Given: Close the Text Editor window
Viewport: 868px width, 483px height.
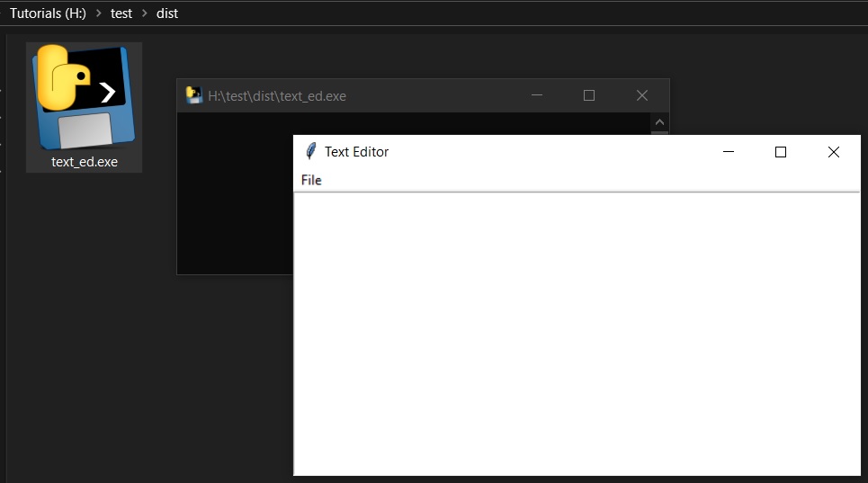Looking at the screenshot, I should (x=833, y=152).
